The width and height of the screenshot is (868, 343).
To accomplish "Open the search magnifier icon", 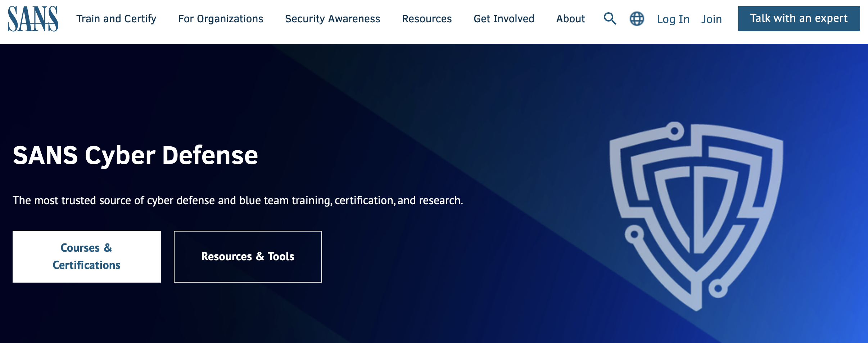I will click(610, 18).
